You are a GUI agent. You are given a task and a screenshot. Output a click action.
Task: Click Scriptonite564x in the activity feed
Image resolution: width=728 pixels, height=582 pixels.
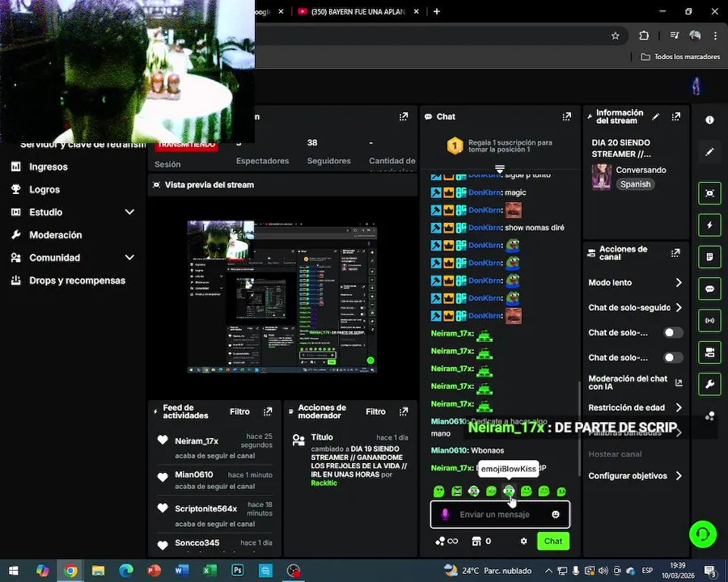[205, 508]
